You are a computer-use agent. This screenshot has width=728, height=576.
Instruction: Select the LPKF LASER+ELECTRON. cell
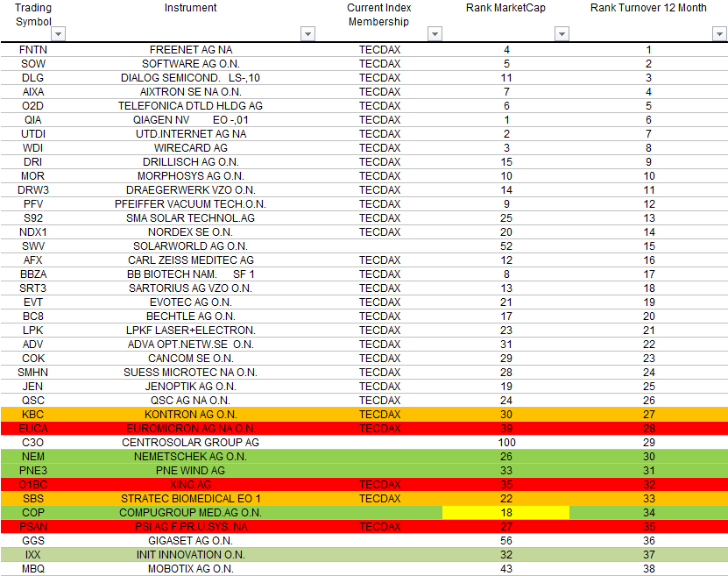[191, 331]
